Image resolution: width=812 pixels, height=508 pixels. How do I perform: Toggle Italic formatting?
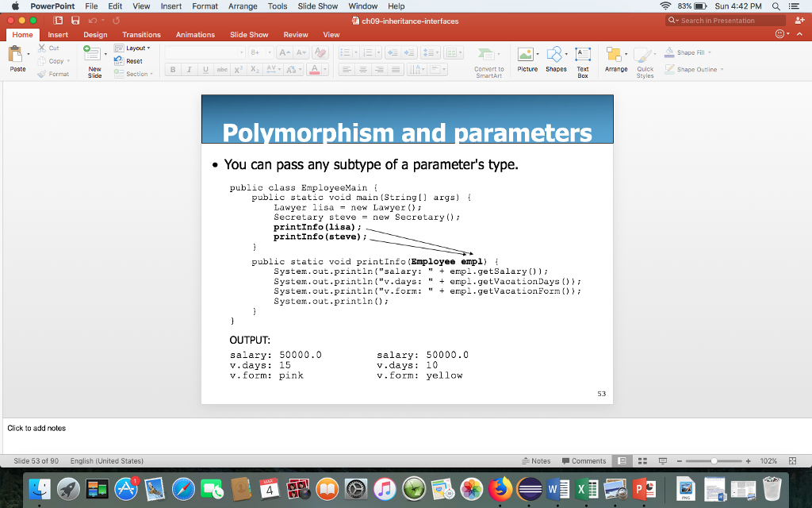point(189,70)
